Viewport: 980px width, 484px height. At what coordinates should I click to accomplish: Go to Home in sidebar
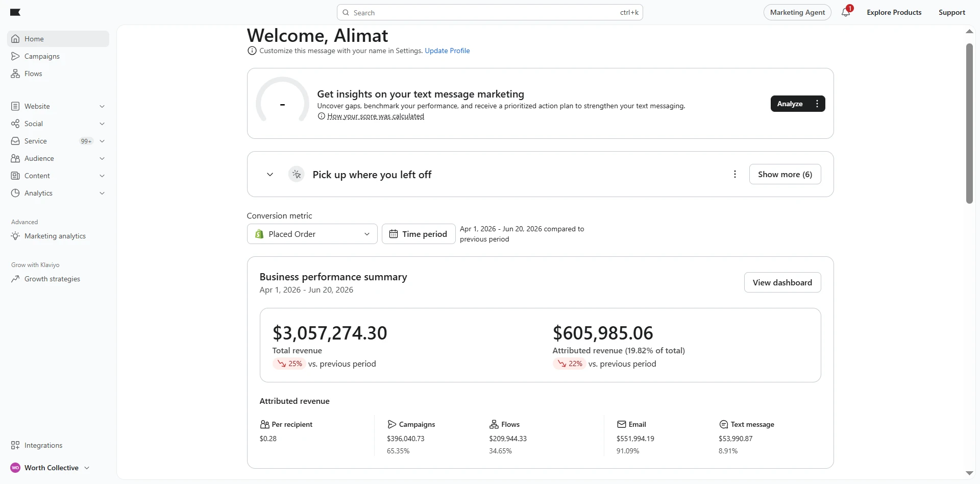pyautogui.click(x=58, y=39)
